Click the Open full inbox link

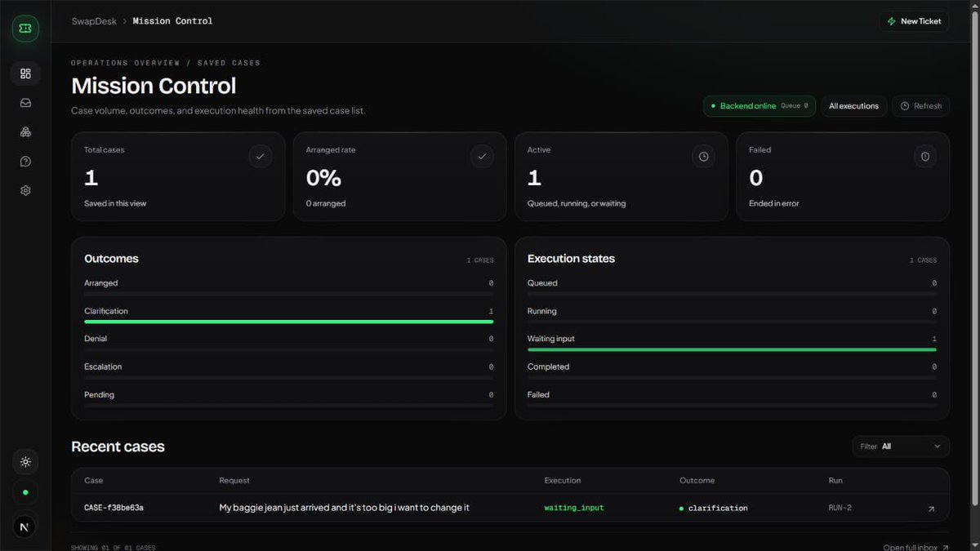point(916,548)
